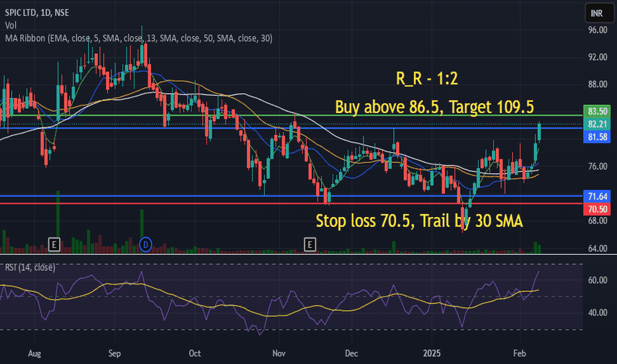This screenshot has width=617, height=364.
Task: Click the first earnings E marker in August
Action: pyautogui.click(x=54, y=245)
